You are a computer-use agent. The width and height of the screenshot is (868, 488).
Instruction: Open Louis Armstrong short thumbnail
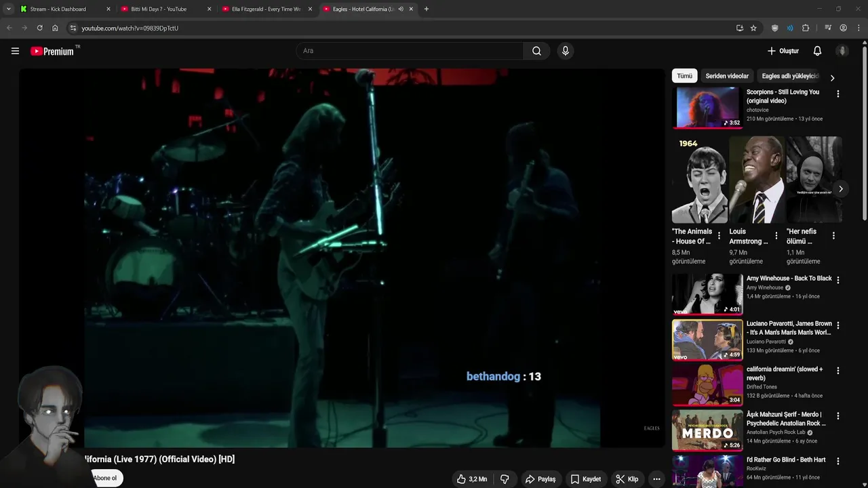(x=757, y=180)
